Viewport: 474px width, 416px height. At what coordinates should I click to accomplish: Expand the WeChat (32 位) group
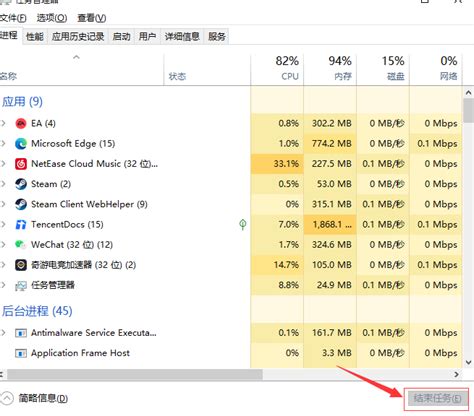(4, 245)
